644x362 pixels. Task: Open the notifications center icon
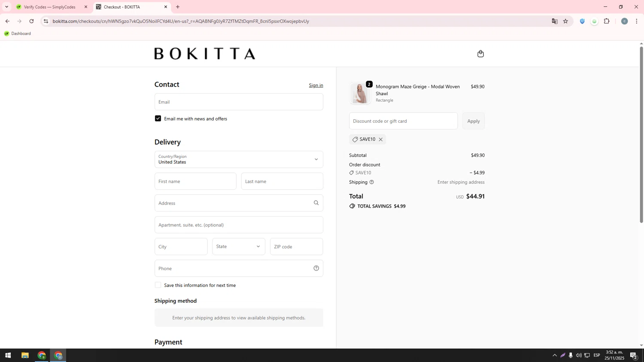(634, 355)
